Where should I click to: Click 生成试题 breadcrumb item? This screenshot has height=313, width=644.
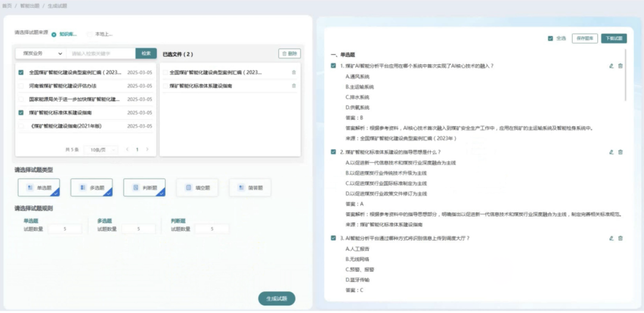pos(56,6)
